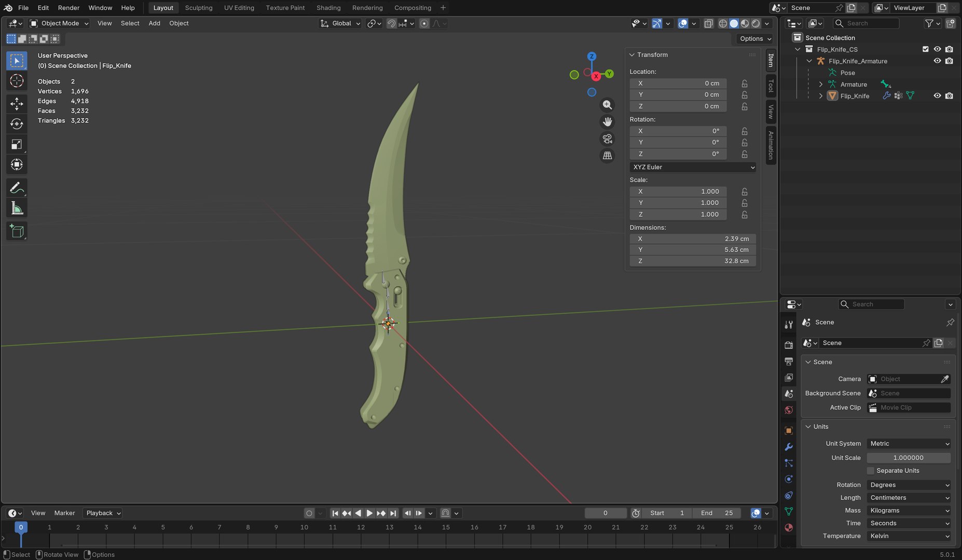Lock the Location X value
The height and width of the screenshot is (560, 962).
click(745, 83)
